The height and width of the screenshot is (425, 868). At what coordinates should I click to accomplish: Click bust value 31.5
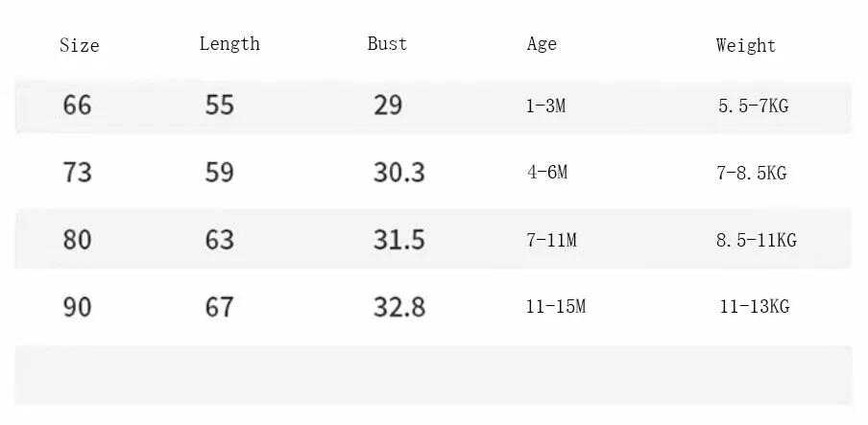click(399, 240)
